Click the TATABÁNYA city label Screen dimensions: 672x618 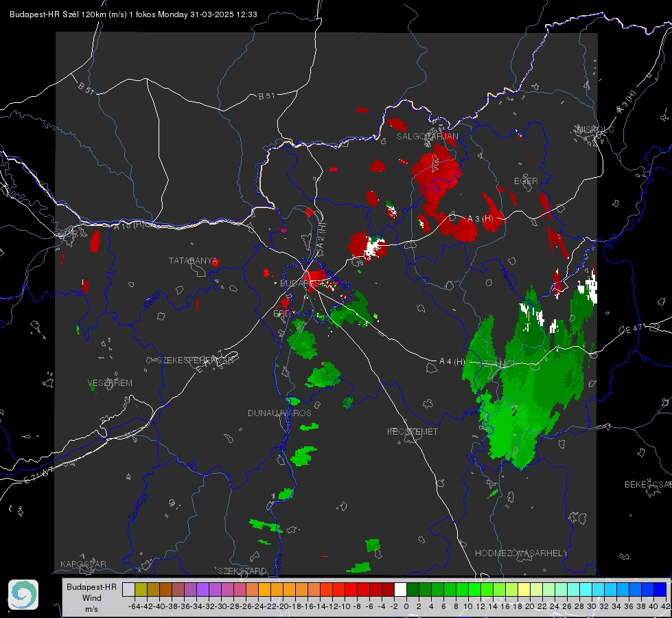pyautogui.click(x=194, y=261)
